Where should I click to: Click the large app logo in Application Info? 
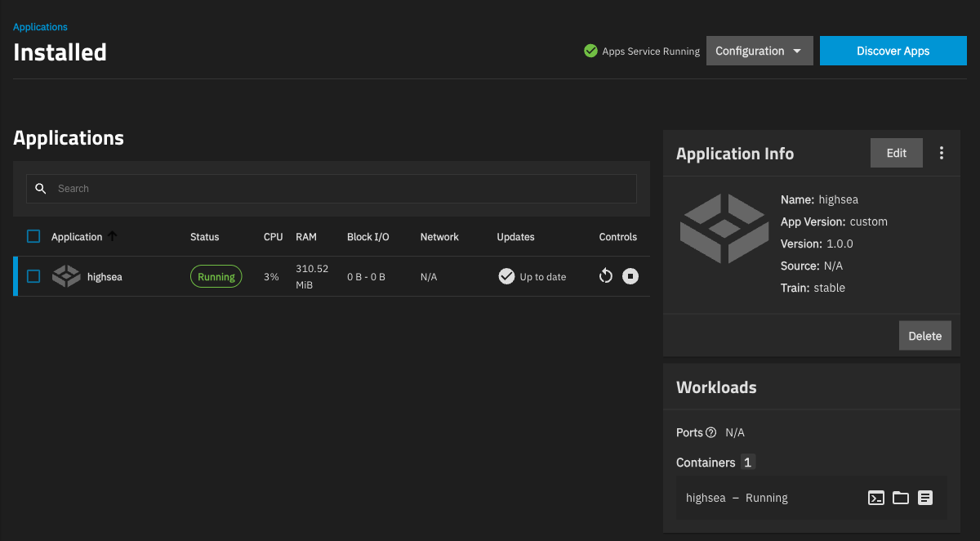coord(724,228)
